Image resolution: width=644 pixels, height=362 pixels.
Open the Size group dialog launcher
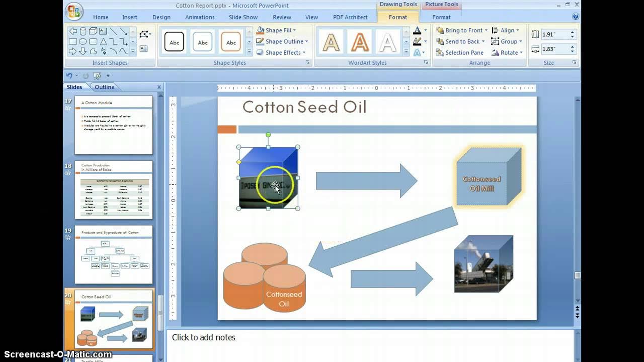[x=574, y=63]
